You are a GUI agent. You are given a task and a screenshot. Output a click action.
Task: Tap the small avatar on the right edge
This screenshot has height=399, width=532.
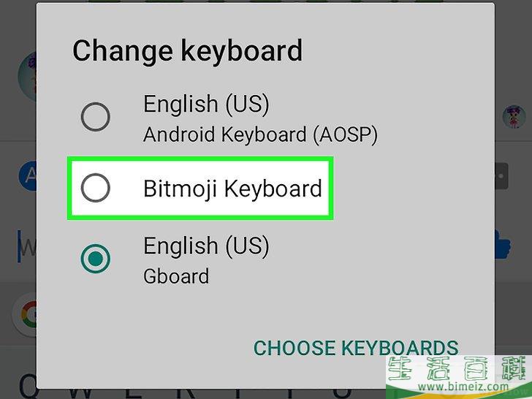[514, 116]
